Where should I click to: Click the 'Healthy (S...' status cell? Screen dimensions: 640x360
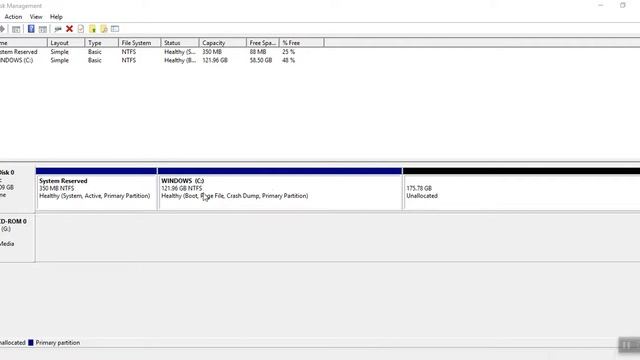[180, 52]
